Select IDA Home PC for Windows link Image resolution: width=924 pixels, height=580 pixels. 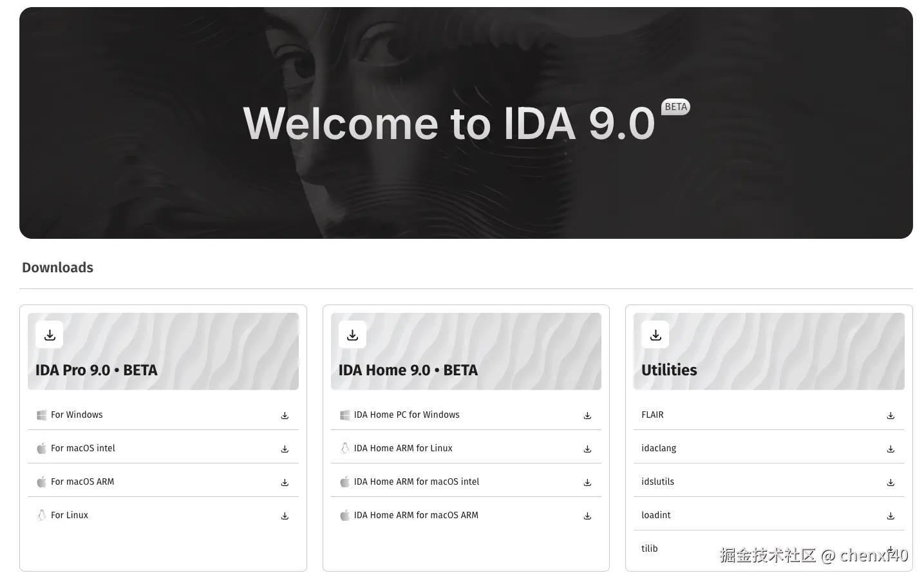coord(407,415)
